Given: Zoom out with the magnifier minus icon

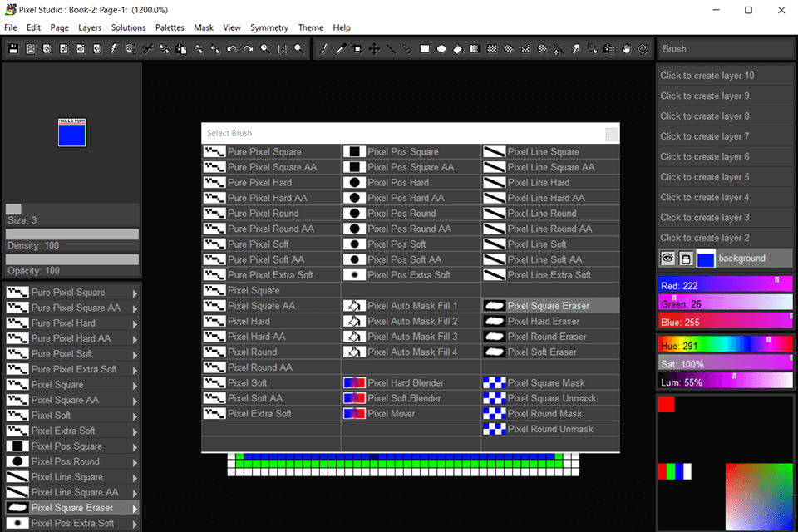Looking at the screenshot, I should coord(298,49).
